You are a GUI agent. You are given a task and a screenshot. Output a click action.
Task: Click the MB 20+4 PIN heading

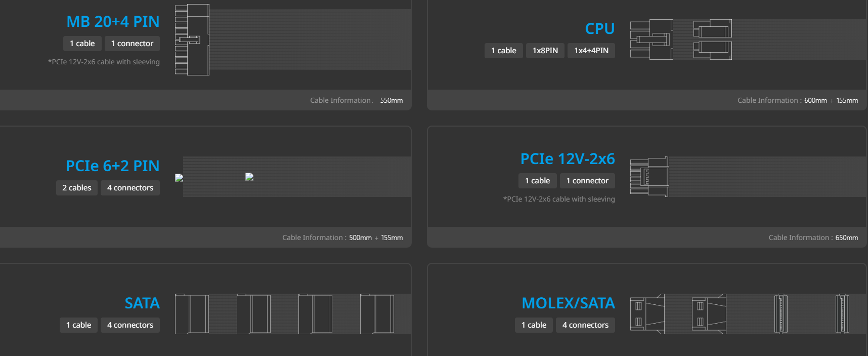(113, 22)
